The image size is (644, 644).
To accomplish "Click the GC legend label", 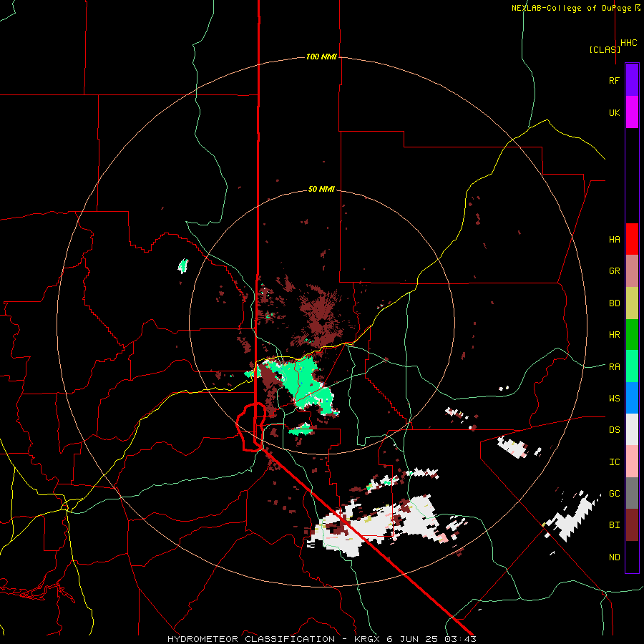I will (615, 494).
